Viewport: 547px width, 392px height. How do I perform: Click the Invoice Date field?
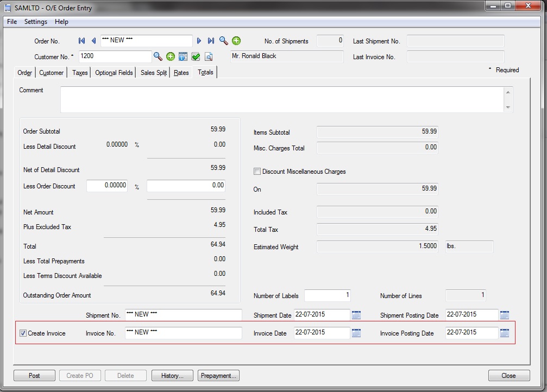click(322, 333)
